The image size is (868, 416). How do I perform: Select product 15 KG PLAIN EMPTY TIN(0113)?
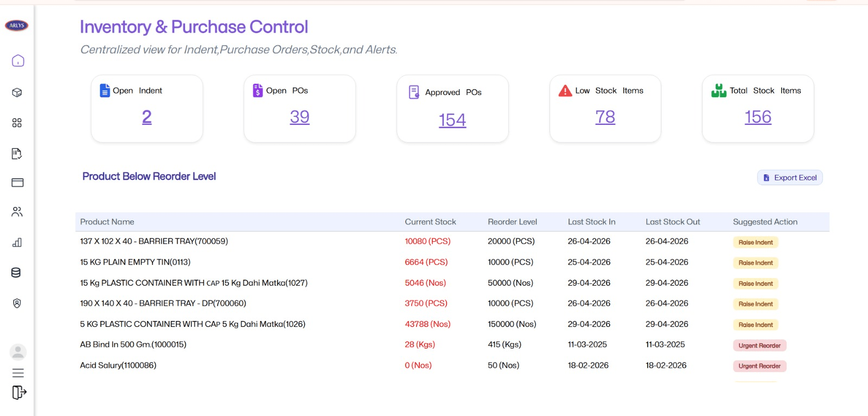pos(135,262)
